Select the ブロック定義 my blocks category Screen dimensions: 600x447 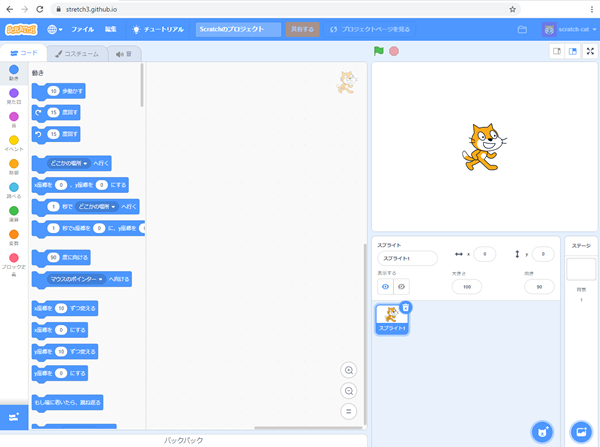coord(14,264)
